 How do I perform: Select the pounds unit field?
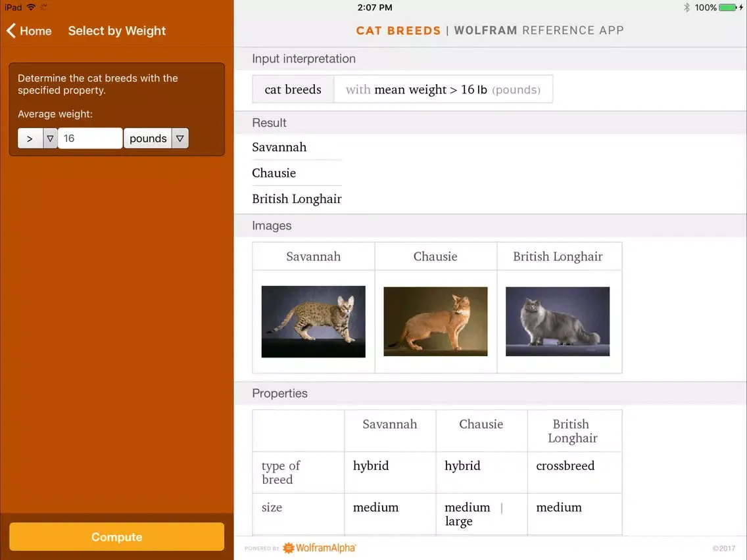click(148, 139)
